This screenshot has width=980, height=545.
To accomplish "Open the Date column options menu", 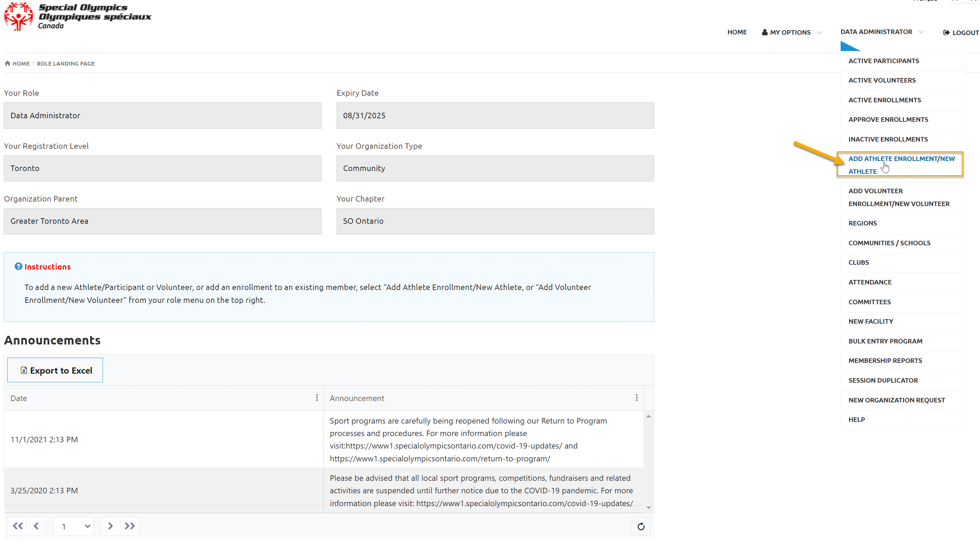I will pos(316,398).
